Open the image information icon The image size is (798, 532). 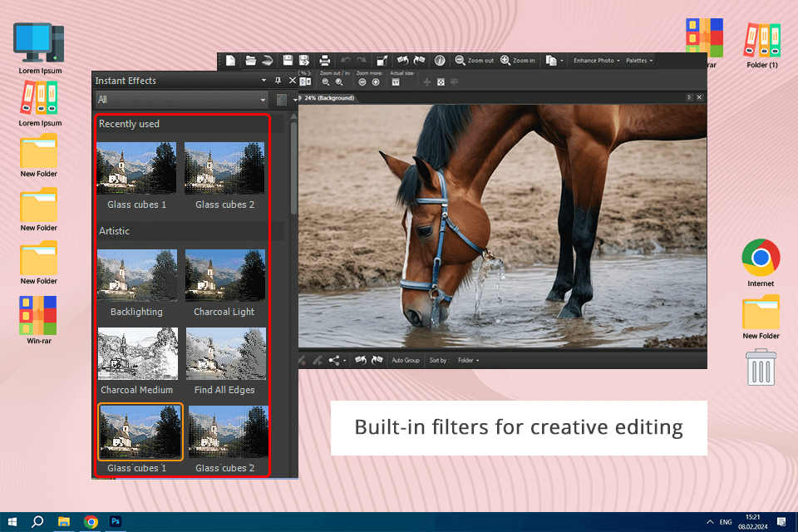[x=440, y=61]
